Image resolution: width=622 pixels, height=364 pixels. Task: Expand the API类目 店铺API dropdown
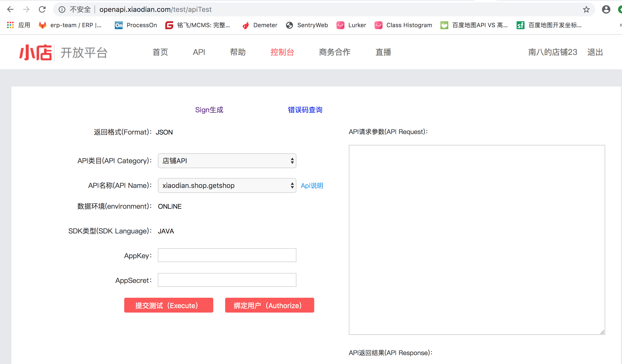(227, 161)
